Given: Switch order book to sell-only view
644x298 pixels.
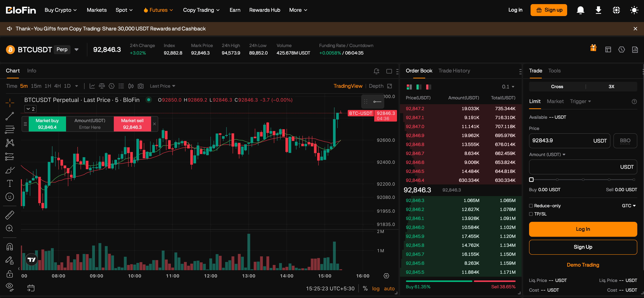Looking at the screenshot, I should pos(428,87).
